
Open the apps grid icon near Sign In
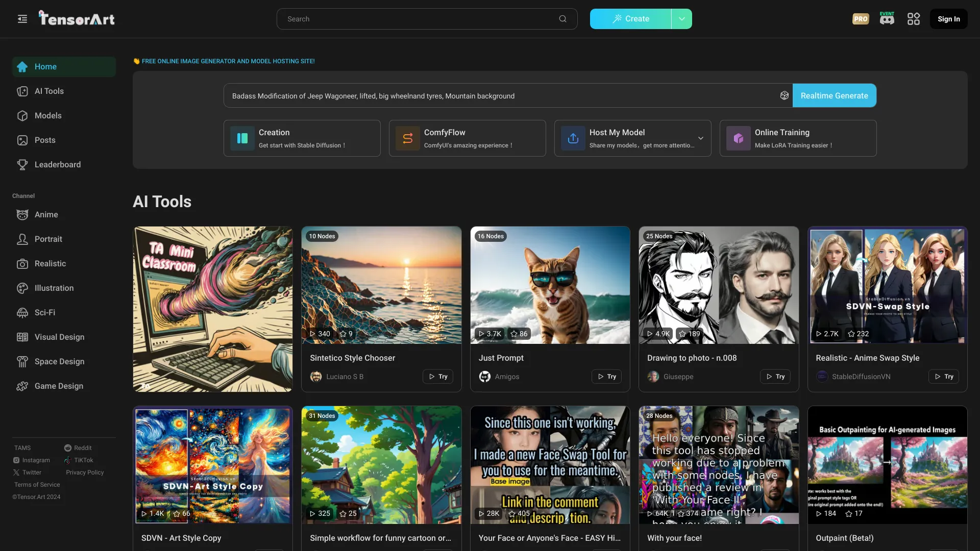[913, 18]
